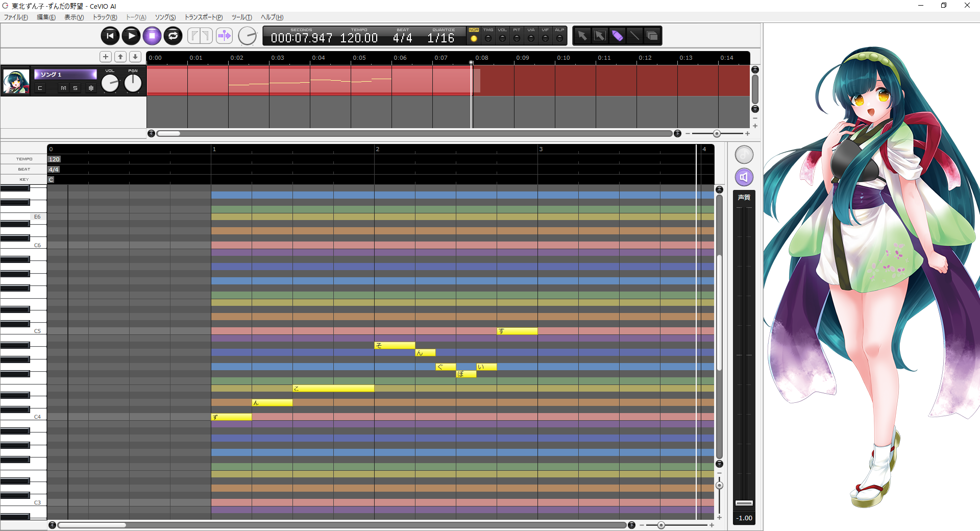This screenshot has width=980, height=531.
Task: Open the 編集(E) menu
Action: click(x=46, y=17)
